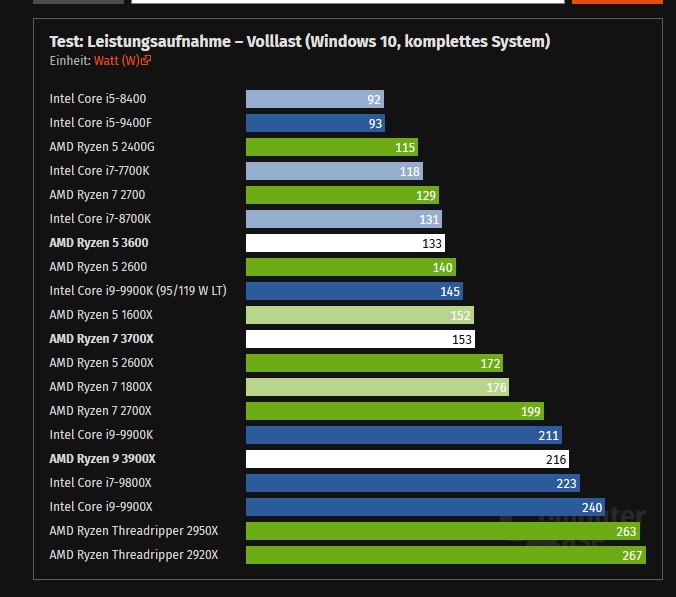Select the 'Intel Core i9-9900K (95/119 W LT)' label

click(x=138, y=291)
